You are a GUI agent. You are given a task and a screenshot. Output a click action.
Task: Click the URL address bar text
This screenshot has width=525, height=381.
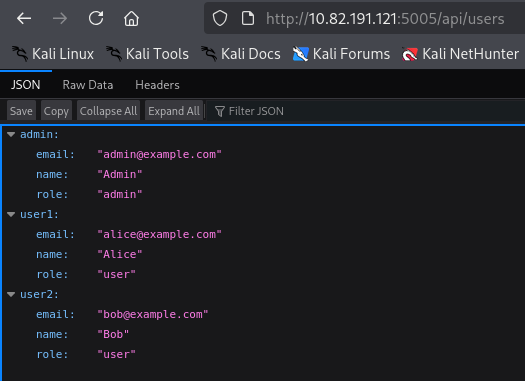(385, 18)
